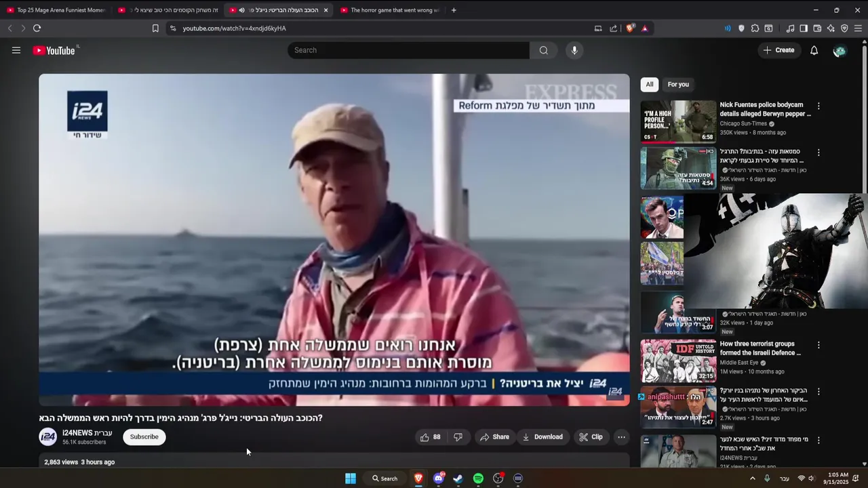Open browser extensions puzzle icon
Screen dimensions: 868x488
[x=755, y=28]
